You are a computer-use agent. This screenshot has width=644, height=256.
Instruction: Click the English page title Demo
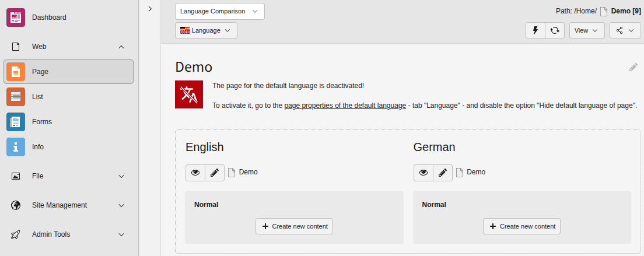coord(249,172)
